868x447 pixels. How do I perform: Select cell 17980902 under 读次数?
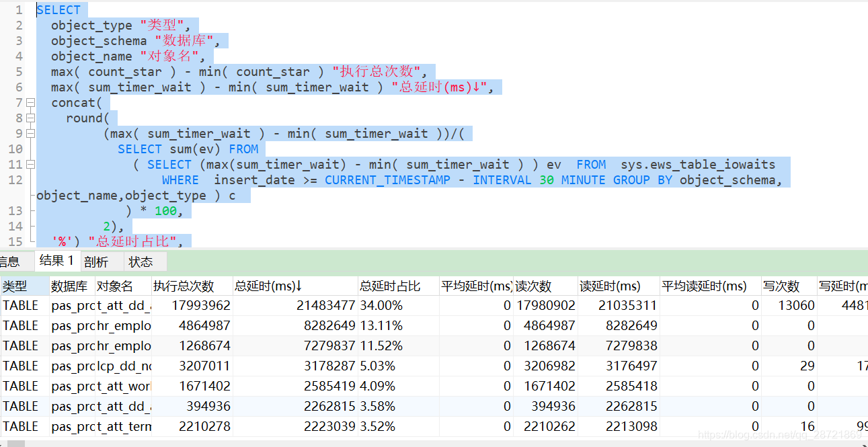(x=545, y=305)
